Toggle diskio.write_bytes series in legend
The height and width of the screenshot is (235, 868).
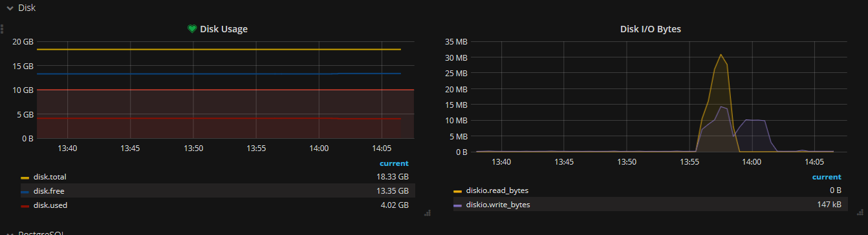(497, 205)
